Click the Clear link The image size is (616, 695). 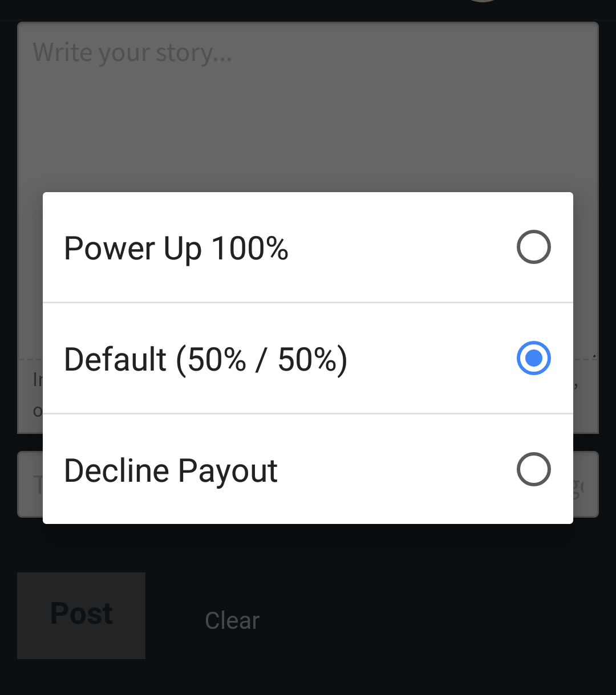click(x=232, y=620)
